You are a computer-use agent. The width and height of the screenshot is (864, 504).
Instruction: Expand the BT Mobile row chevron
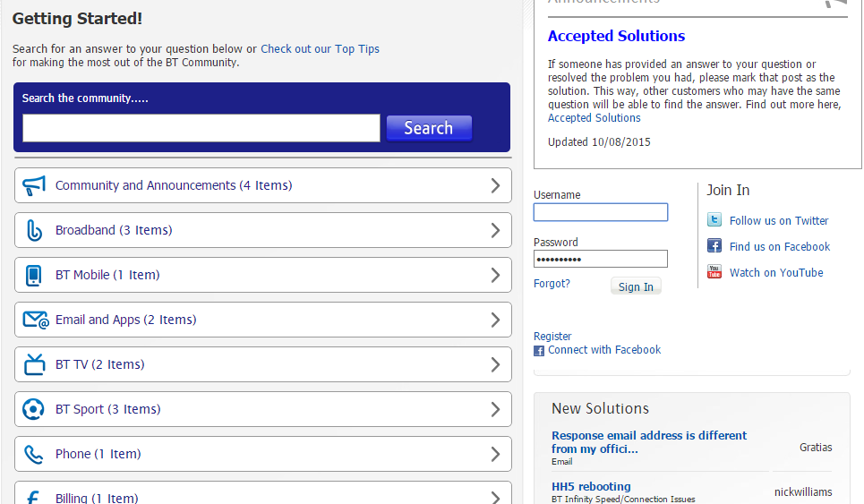coord(495,276)
